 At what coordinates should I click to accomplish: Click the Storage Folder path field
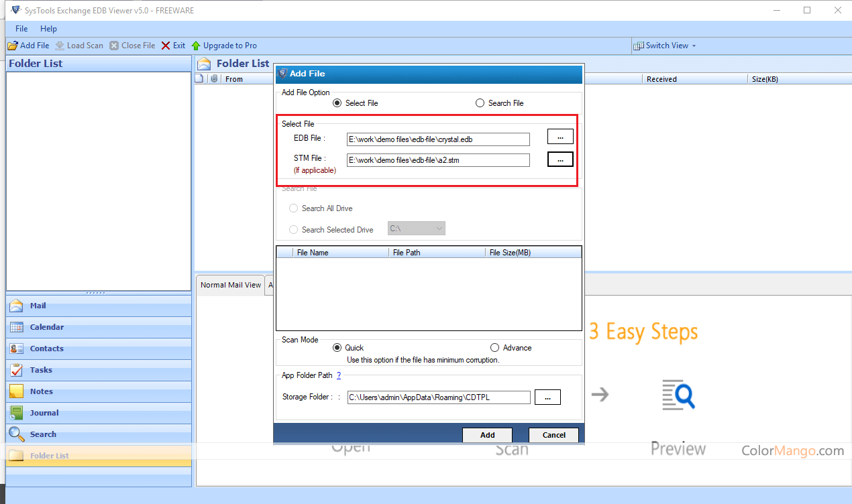(438, 397)
